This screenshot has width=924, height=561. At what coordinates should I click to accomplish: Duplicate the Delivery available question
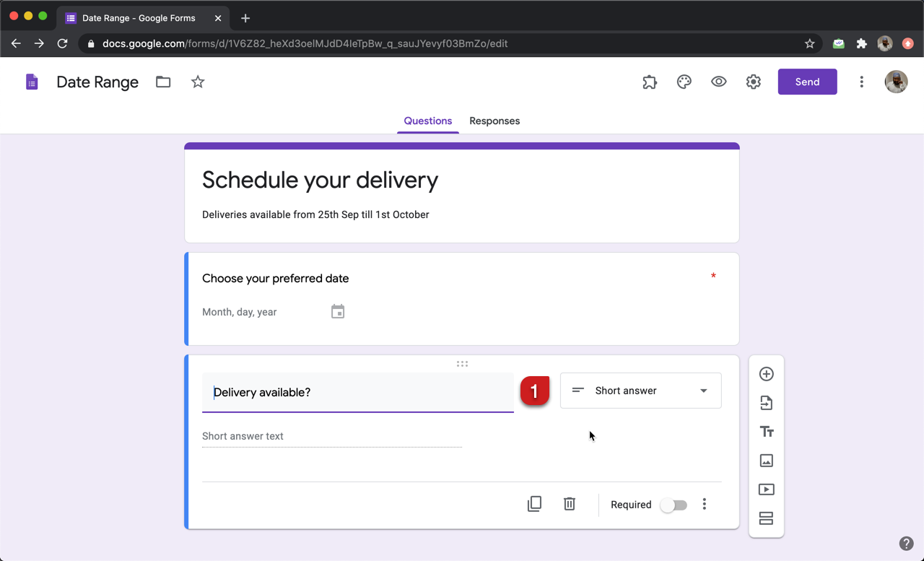point(535,504)
